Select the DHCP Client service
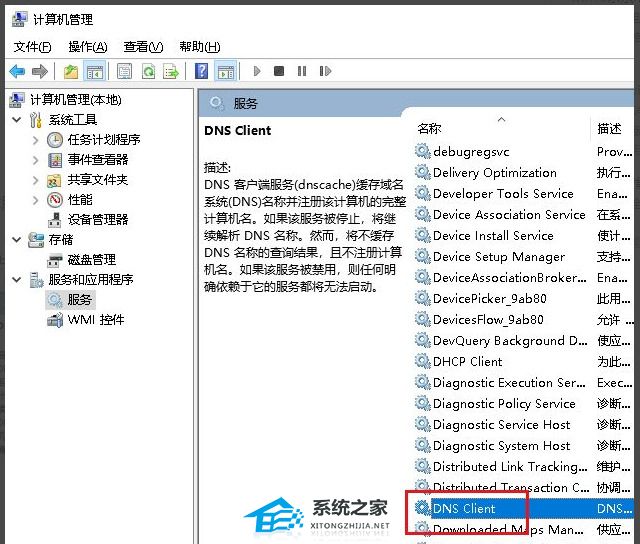Viewport: 640px width, 544px height. [524, 362]
